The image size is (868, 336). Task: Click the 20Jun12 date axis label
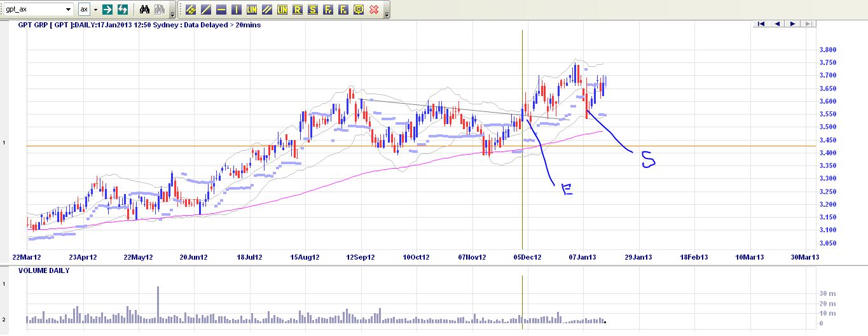coord(194,258)
